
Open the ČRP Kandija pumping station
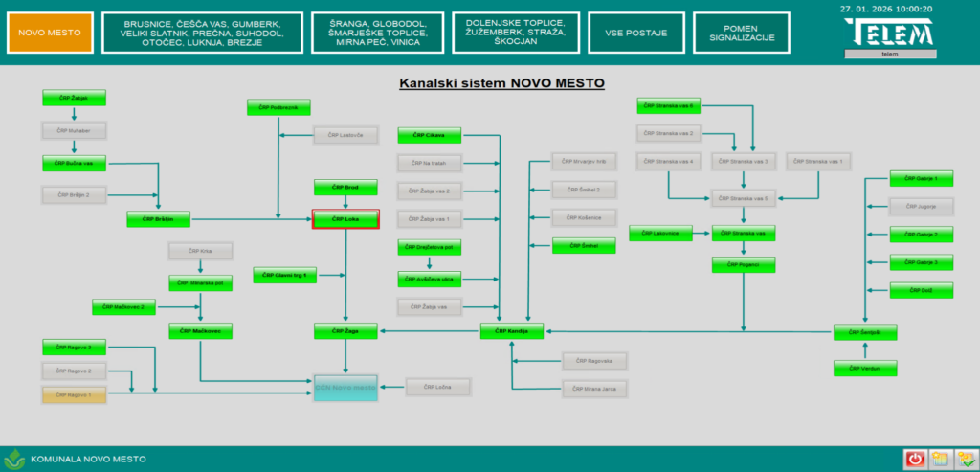click(x=512, y=331)
